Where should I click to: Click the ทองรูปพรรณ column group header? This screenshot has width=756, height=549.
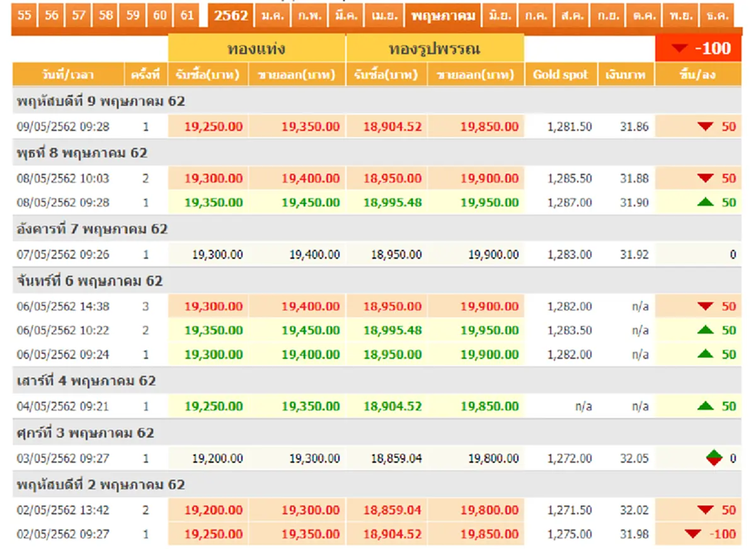(x=435, y=48)
